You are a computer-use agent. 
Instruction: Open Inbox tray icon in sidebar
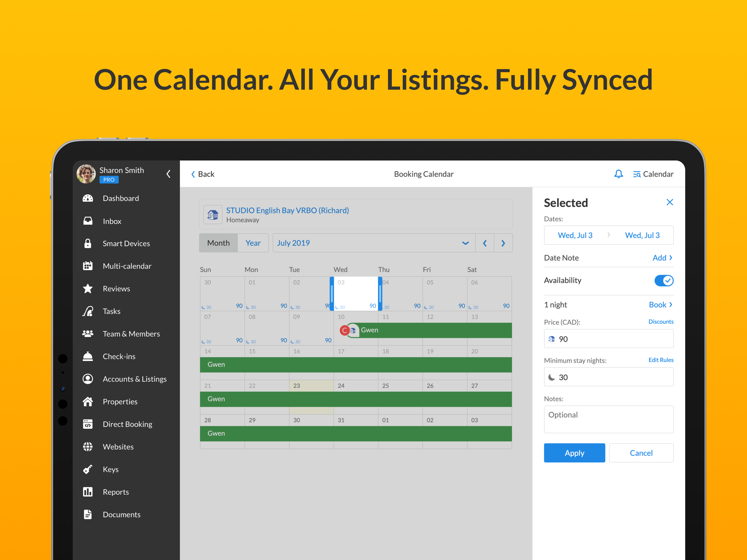[x=88, y=221]
